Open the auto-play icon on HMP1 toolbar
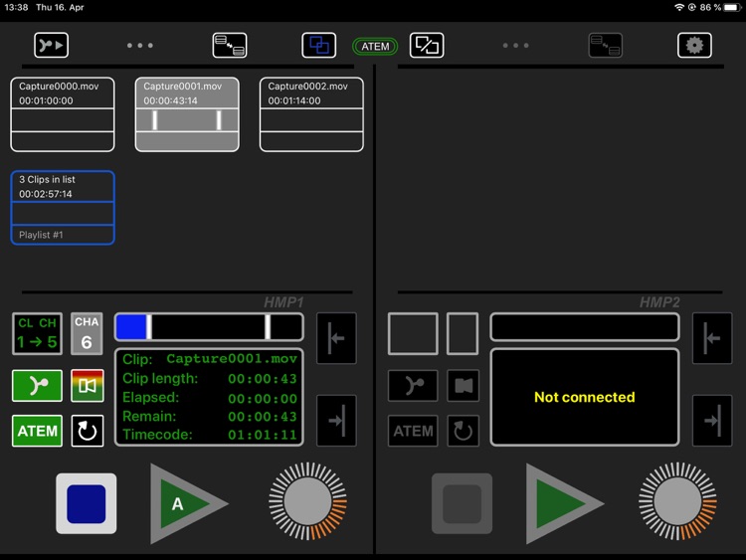This screenshot has width=746, height=560. [x=51, y=45]
